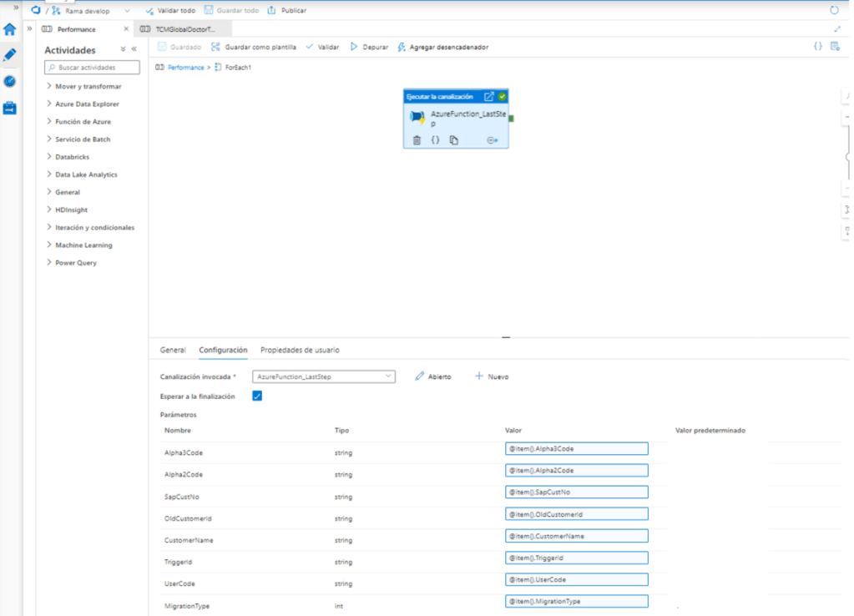Image resolution: width=854 pixels, height=616 pixels.
Task: Open the Propiedades de usuario tab
Action: coord(300,350)
